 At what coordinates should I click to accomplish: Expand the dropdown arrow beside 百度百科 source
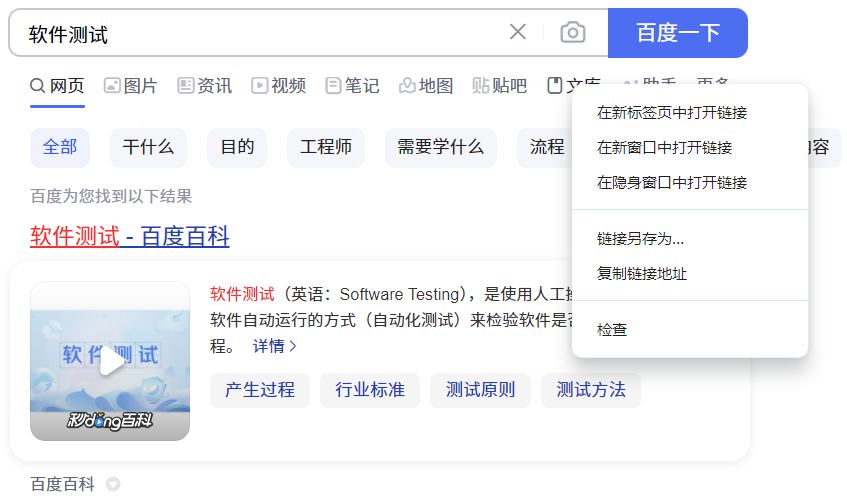pyautogui.click(x=113, y=484)
